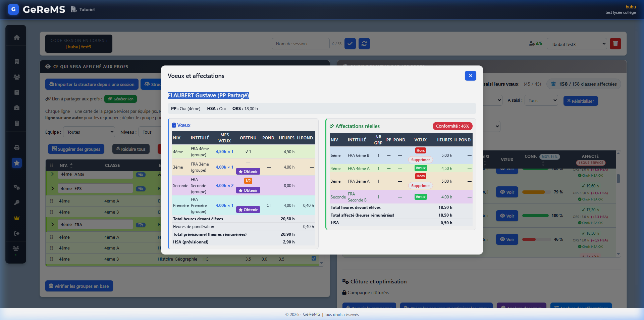The height and width of the screenshot is (320, 644).
Task: Click the users 3/5 icon near the session selector
Action: coord(532,44)
